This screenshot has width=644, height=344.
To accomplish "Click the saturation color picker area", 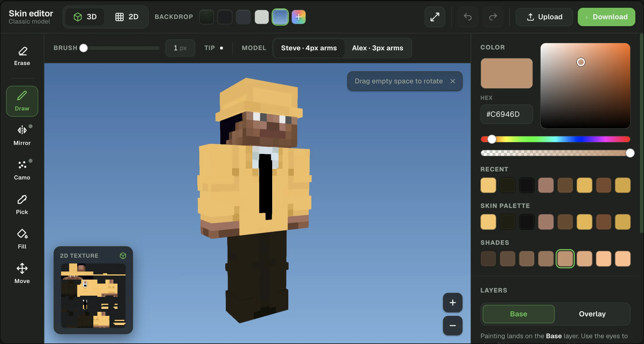I will click(x=585, y=86).
